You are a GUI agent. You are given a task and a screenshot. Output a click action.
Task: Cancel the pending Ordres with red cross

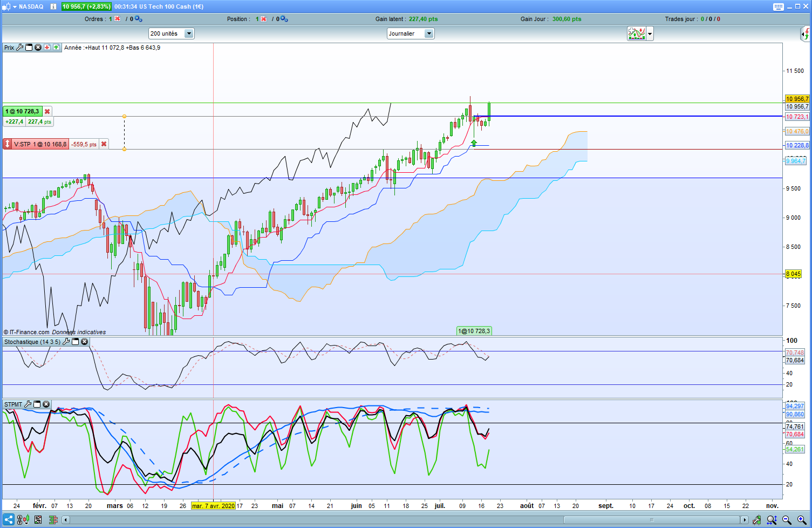click(x=118, y=19)
